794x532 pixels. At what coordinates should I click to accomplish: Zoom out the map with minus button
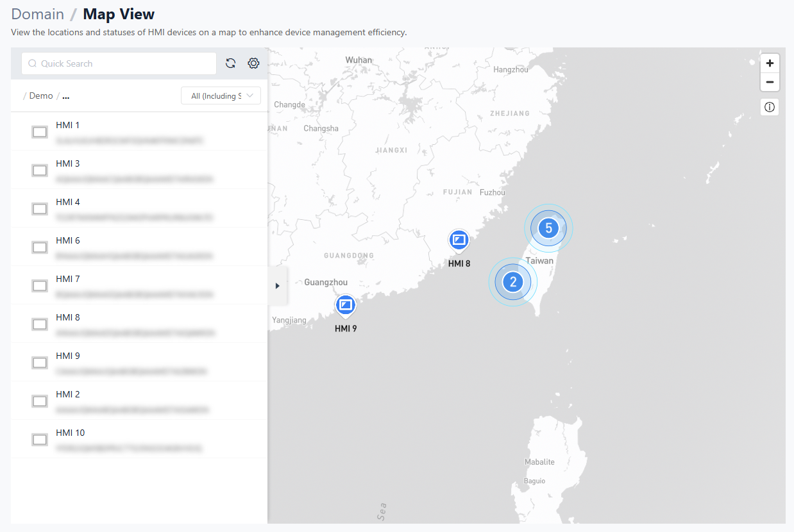point(770,83)
